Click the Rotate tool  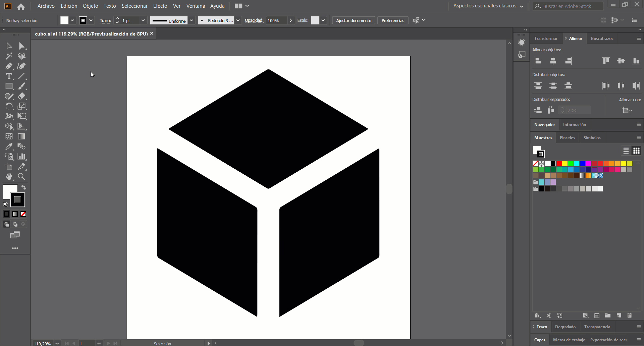tap(9, 107)
